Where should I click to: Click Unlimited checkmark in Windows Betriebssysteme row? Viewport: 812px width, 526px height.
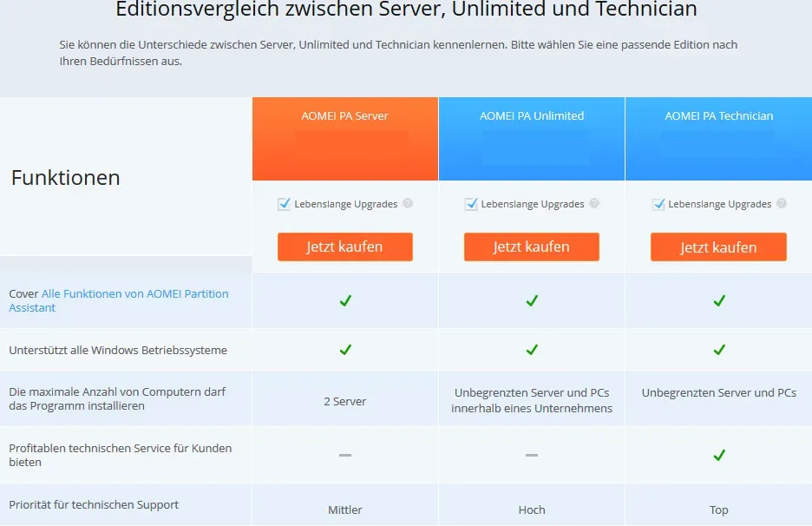pos(532,350)
